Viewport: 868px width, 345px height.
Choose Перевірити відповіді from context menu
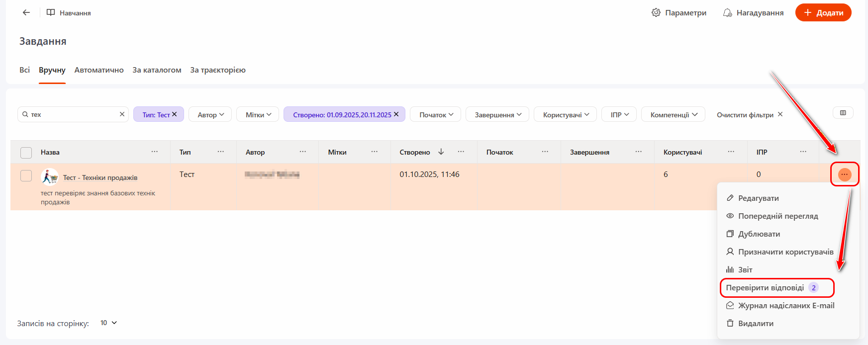(x=765, y=288)
